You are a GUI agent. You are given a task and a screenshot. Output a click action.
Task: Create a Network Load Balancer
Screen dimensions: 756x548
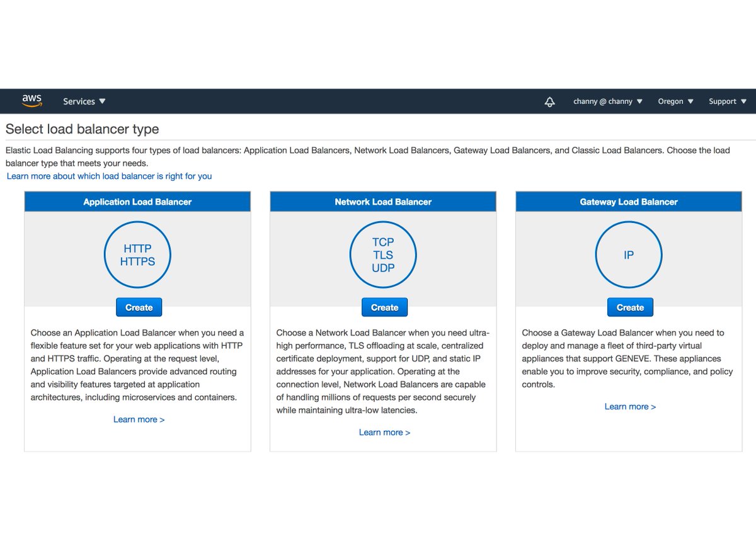385,307
